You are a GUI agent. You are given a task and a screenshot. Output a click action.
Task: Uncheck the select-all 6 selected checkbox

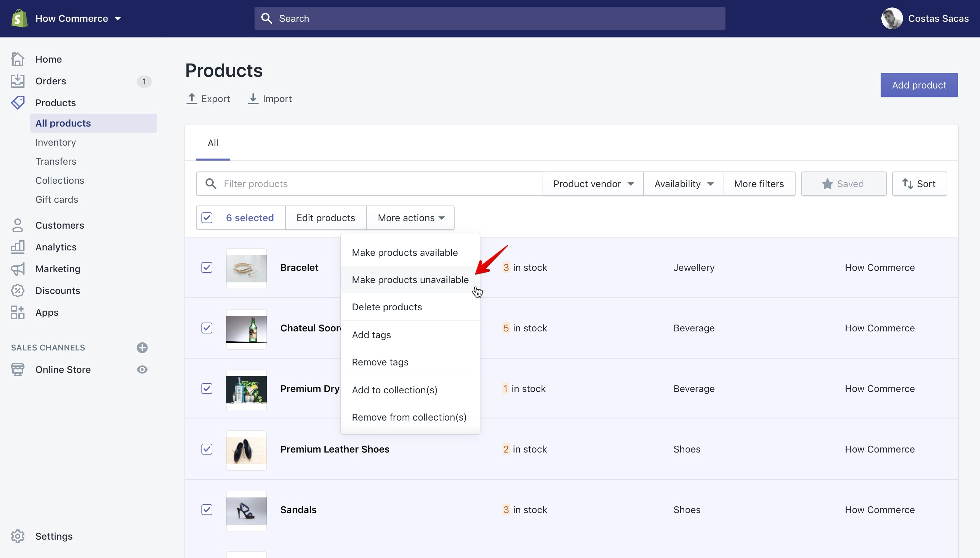[x=207, y=218]
